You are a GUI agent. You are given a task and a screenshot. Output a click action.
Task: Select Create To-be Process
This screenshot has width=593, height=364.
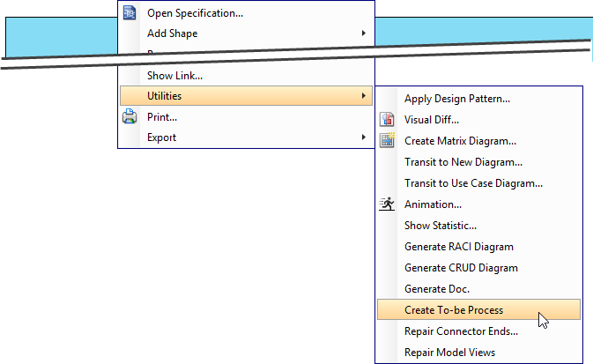pos(453,309)
